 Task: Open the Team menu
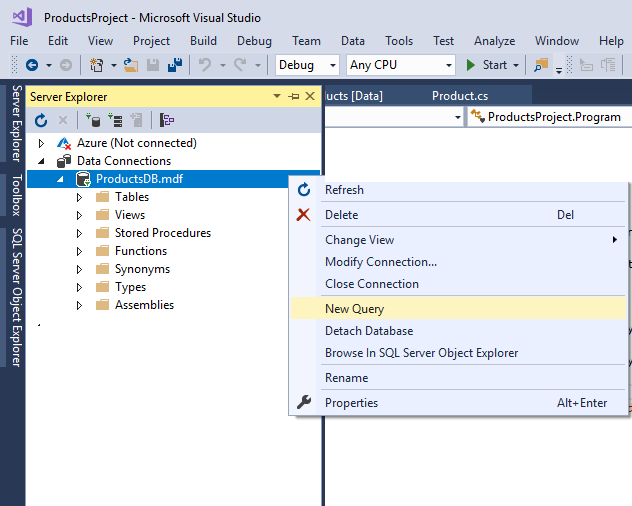[x=306, y=41]
